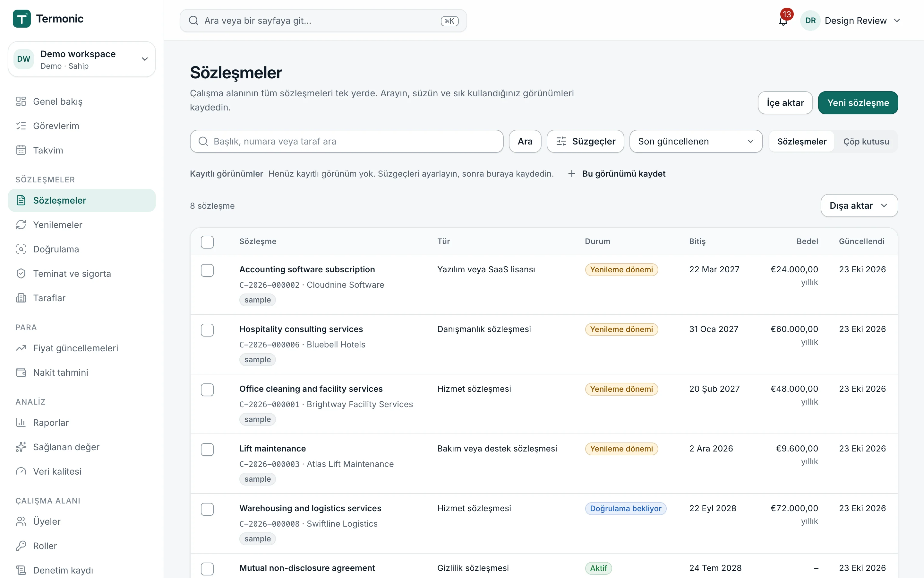Open Taraflar building icon
The height and width of the screenshot is (578, 924).
(21, 298)
